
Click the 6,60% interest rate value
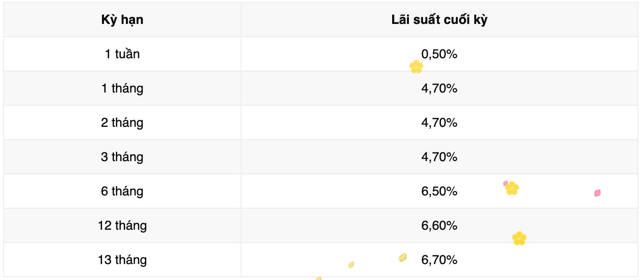(439, 225)
